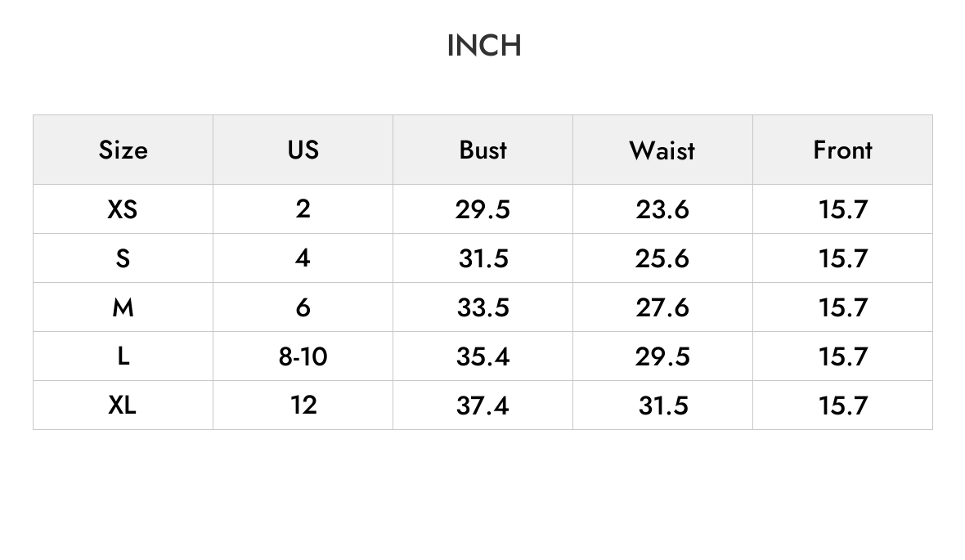
Task: Click the INCH heading above the table
Action: pyautogui.click(x=484, y=46)
